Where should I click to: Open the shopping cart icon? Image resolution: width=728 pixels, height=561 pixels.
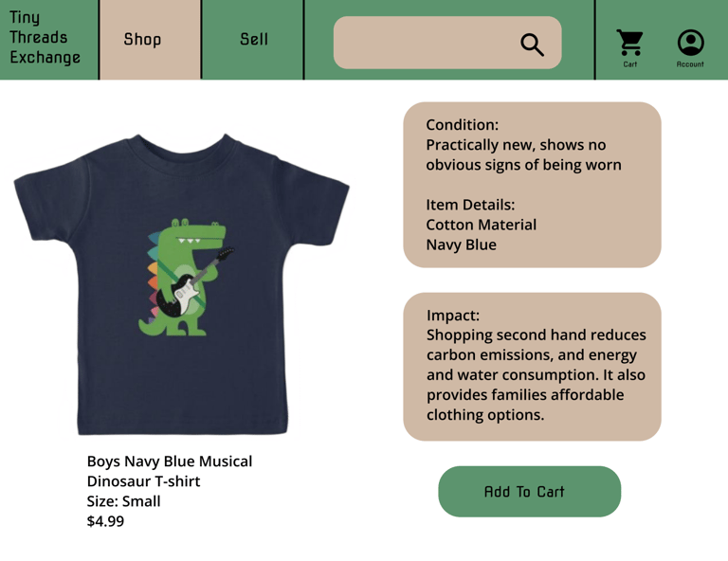tap(630, 43)
